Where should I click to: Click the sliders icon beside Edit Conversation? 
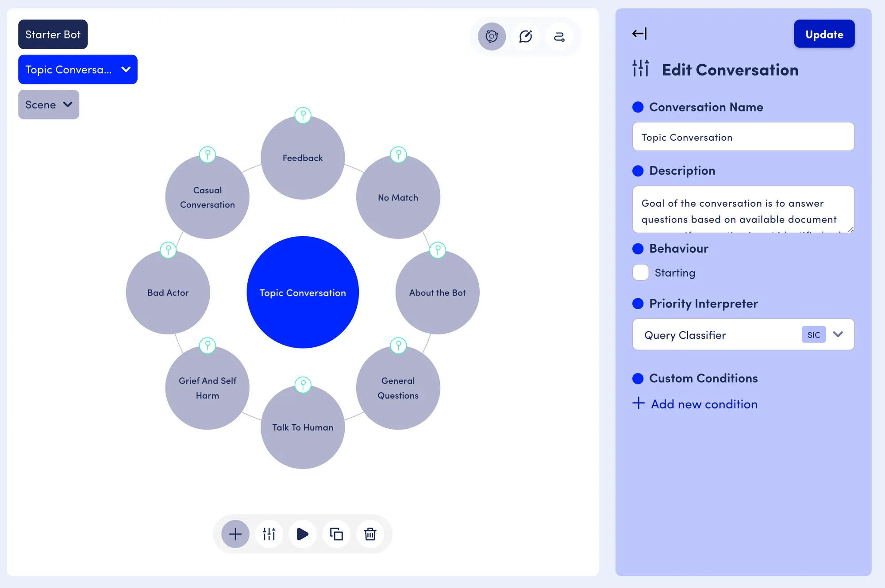[641, 69]
